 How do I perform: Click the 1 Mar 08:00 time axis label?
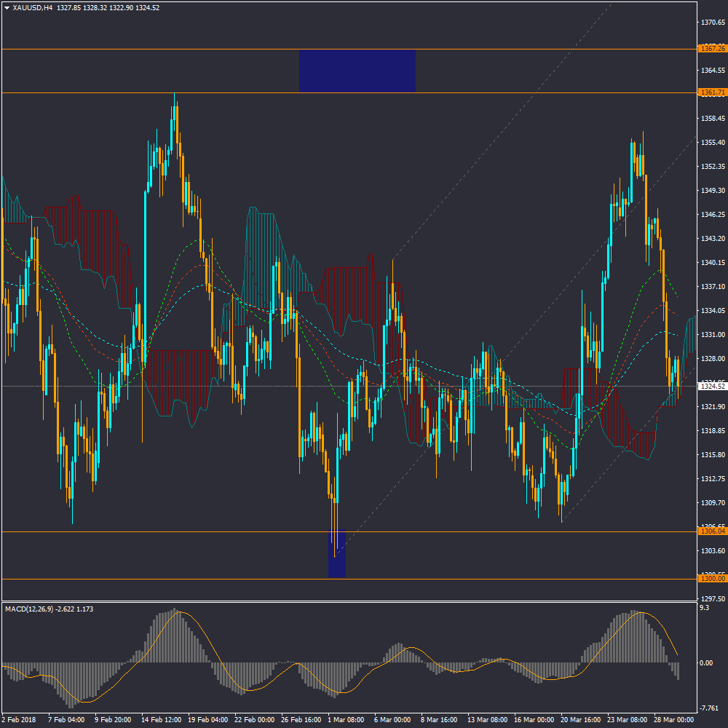[345, 719]
